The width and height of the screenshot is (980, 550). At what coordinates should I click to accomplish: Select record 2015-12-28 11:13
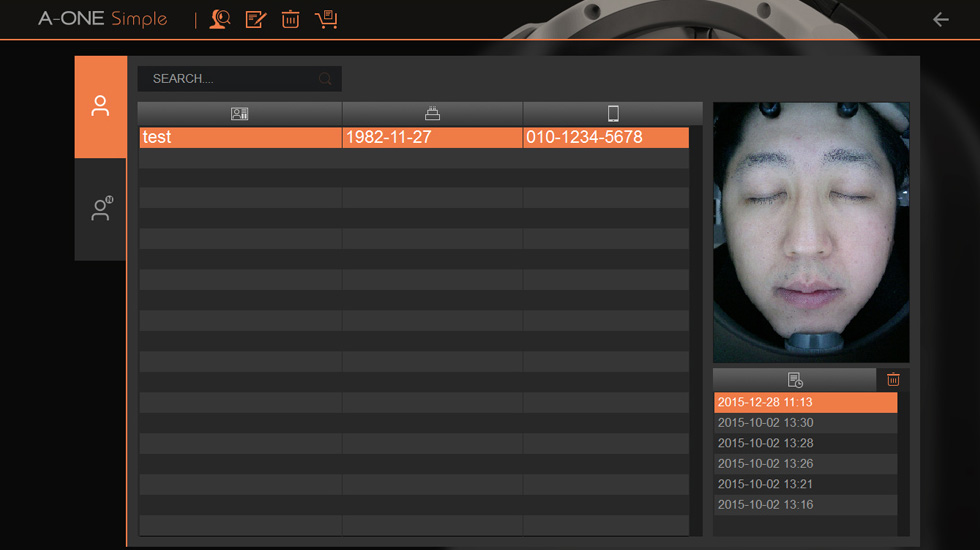pyautogui.click(x=806, y=402)
